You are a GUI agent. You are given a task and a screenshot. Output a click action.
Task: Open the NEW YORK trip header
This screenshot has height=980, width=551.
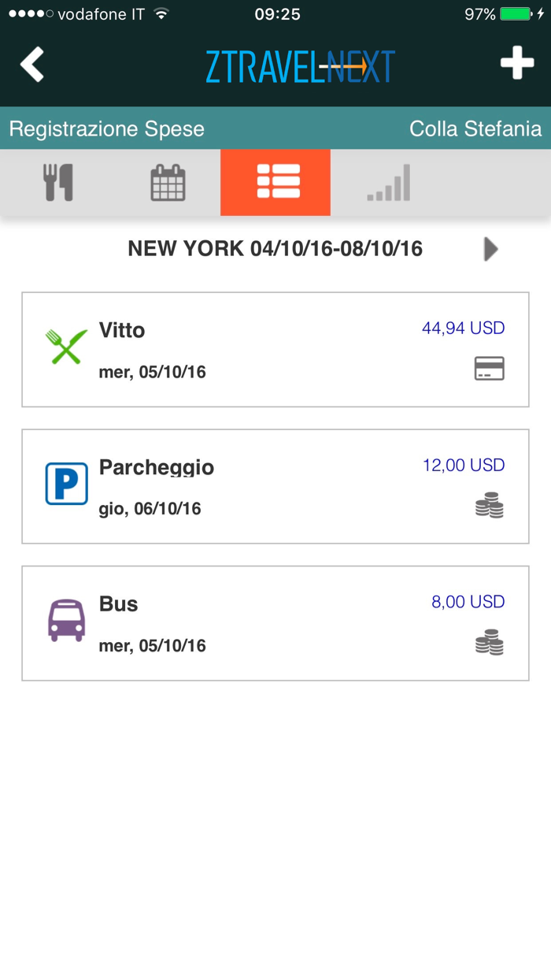[x=275, y=249]
